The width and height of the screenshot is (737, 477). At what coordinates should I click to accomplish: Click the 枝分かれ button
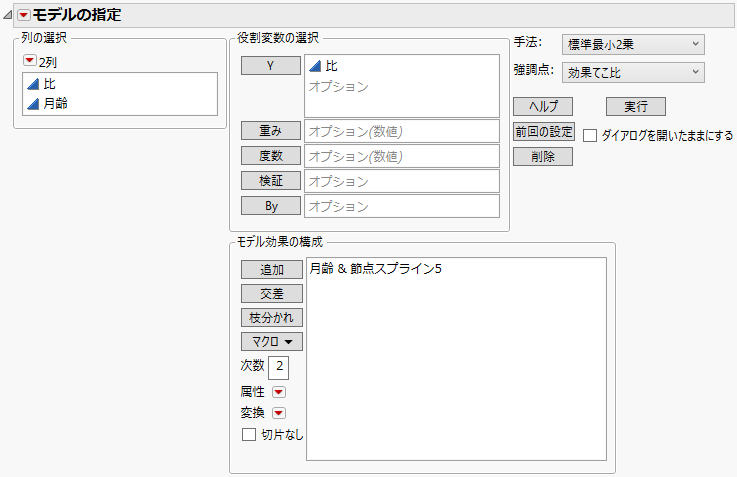pos(272,318)
